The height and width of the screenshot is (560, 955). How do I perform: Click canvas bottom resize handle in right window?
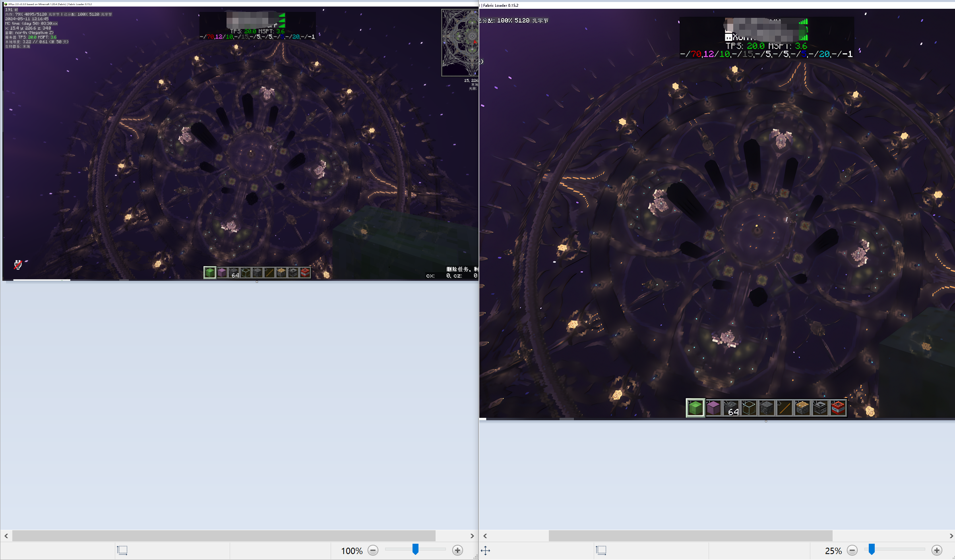pos(766,421)
